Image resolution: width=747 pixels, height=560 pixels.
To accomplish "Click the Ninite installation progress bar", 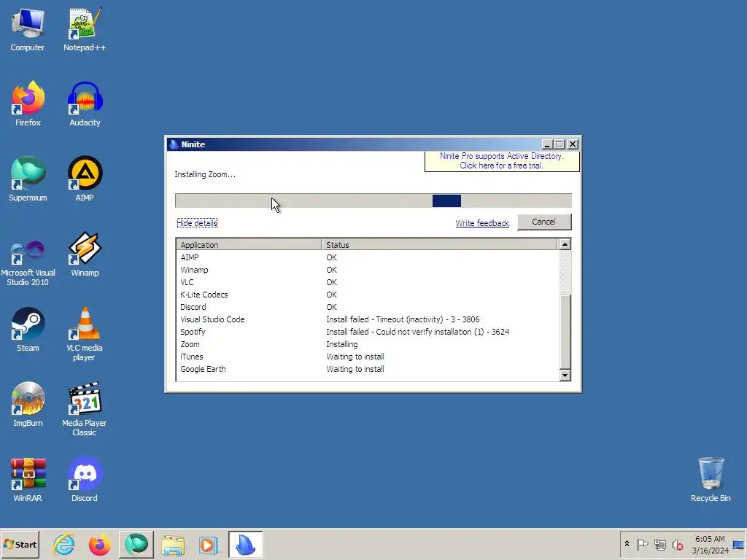I will 373,201.
